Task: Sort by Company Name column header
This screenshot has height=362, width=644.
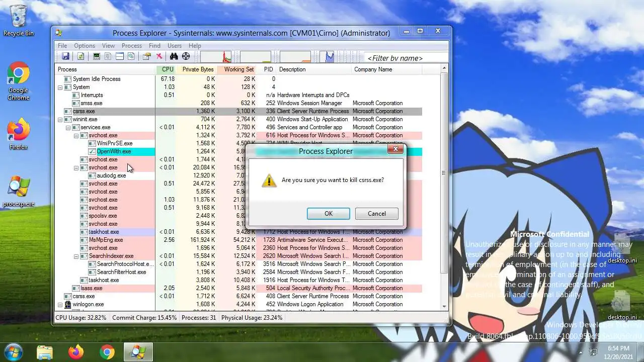Action: [387, 69]
